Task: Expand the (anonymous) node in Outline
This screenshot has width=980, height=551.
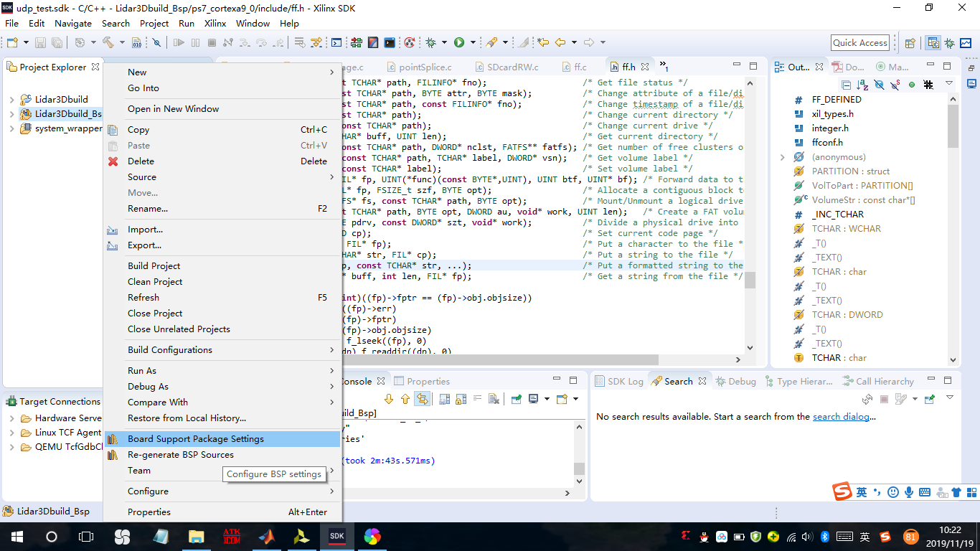Action: click(x=783, y=157)
